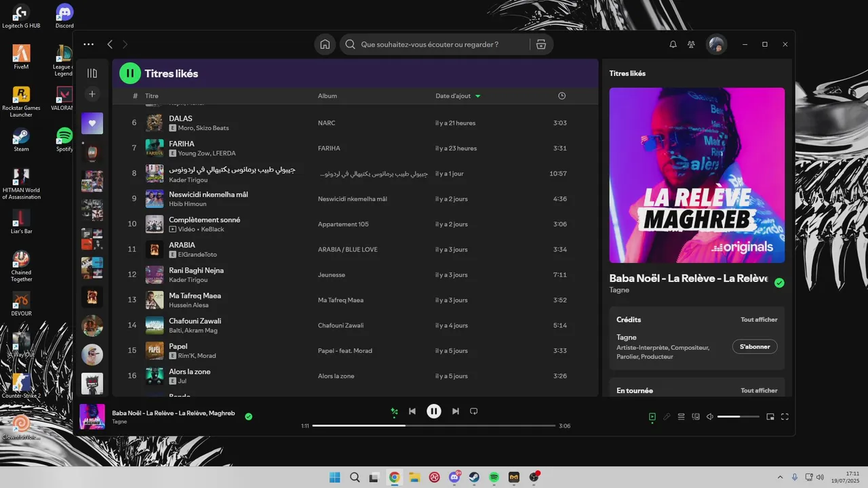The height and width of the screenshot is (488, 868).
Task: Click the Home icon in the top bar
Action: [325, 45]
